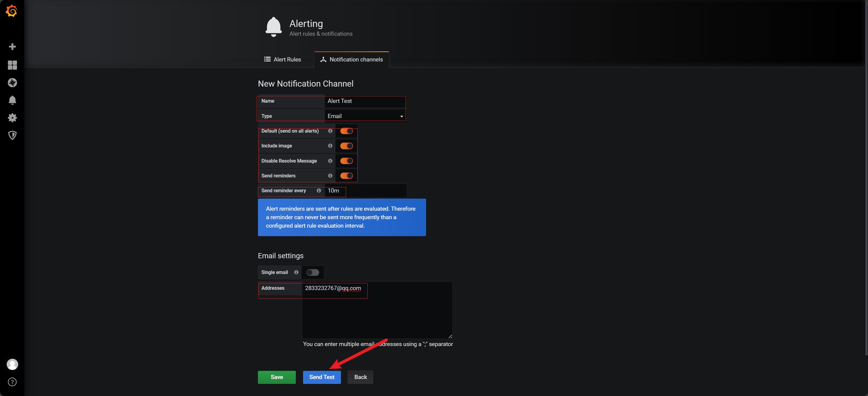Click the user profile avatar
Image resolution: width=868 pixels, height=396 pixels.
click(x=12, y=364)
